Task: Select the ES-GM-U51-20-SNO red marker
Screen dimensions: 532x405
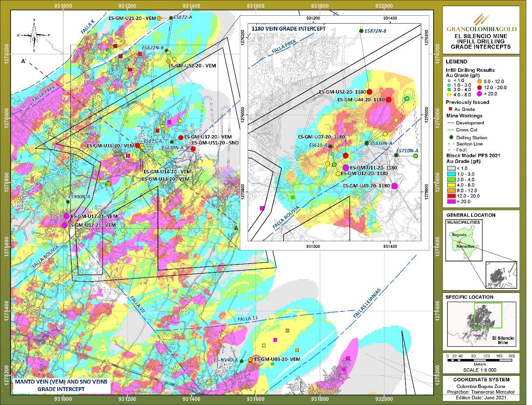Action: tap(193, 149)
